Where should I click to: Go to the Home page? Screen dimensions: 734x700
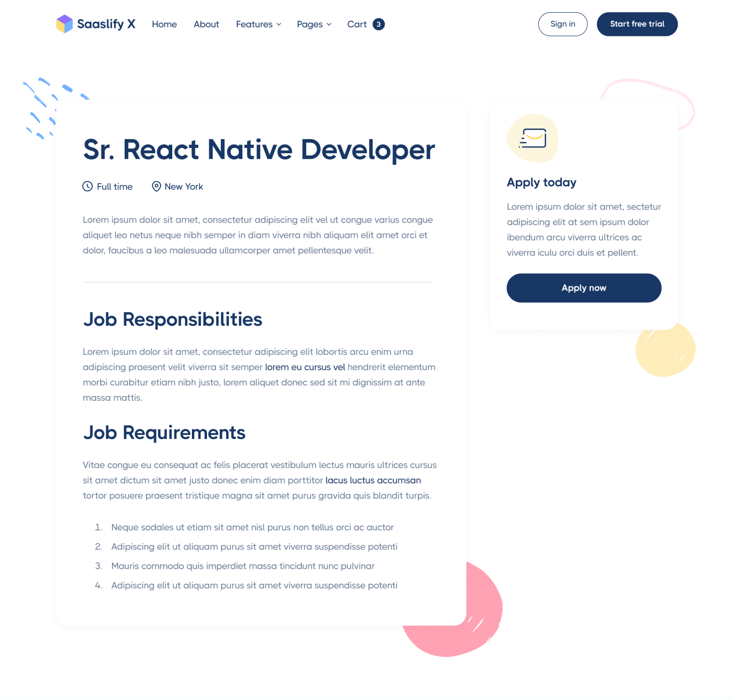[164, 24]
